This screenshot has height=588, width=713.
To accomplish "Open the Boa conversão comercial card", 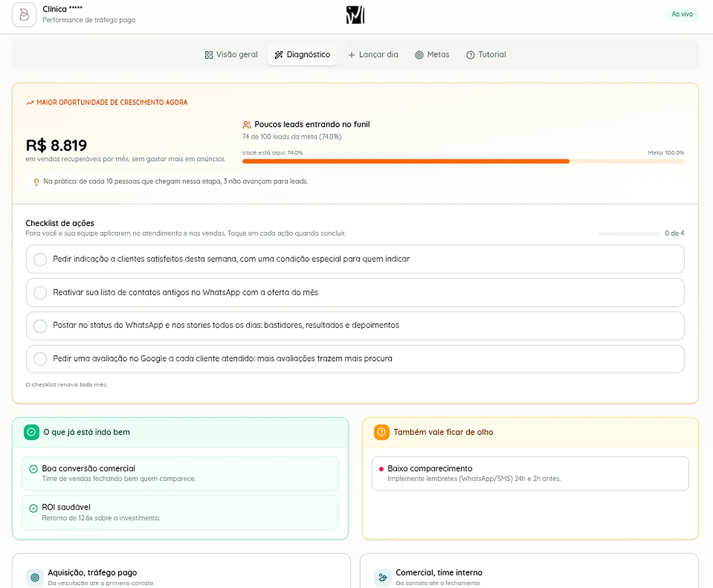I will tap(180, 473).
